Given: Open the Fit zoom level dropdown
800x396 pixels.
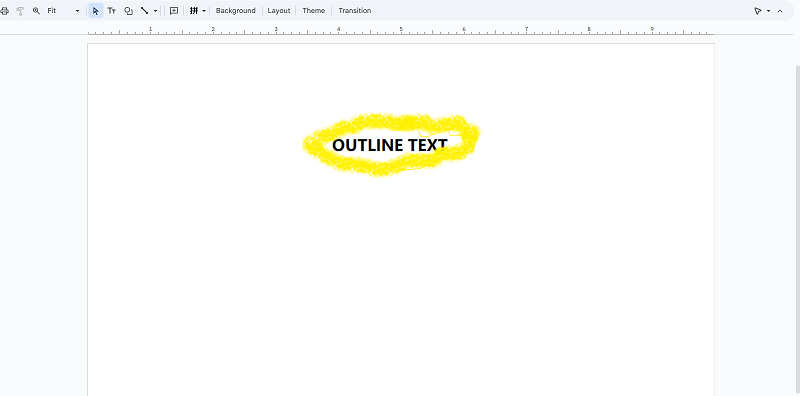Looking at the screenshot, I should tap(63, 11).
